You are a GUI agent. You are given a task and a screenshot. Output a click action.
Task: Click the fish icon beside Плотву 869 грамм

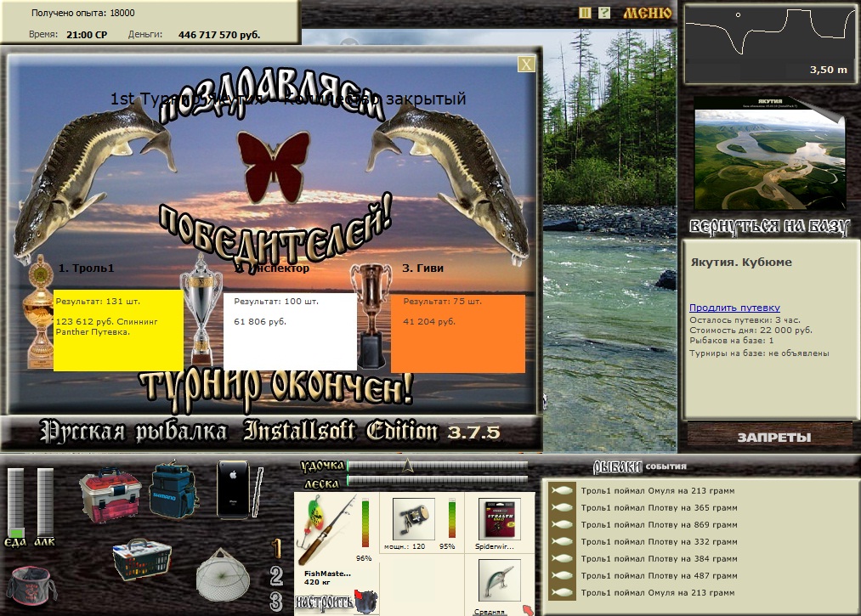pos(562,524)
